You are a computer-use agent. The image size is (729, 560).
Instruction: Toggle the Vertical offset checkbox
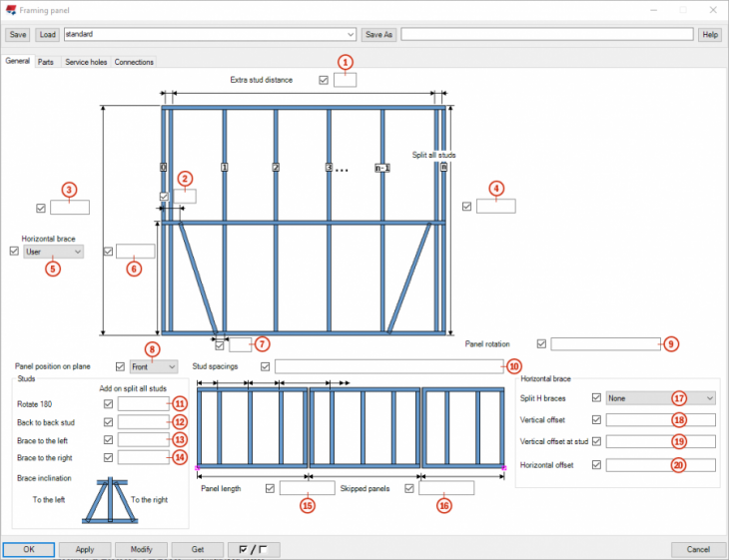click(x=596, y=419)
